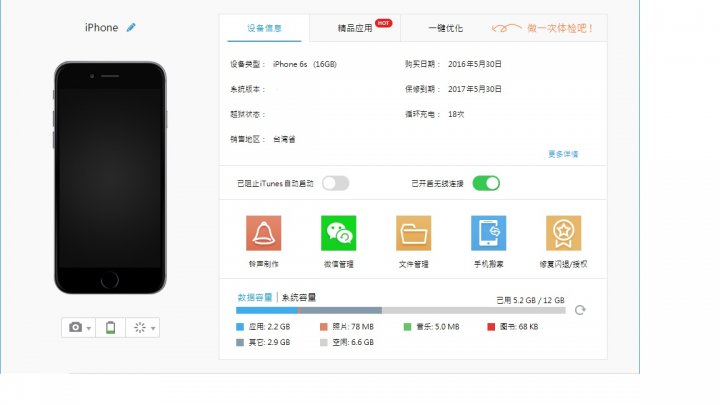
Task: Expand the camera screenshot dropdown arrow
Action: click(89, 328)
